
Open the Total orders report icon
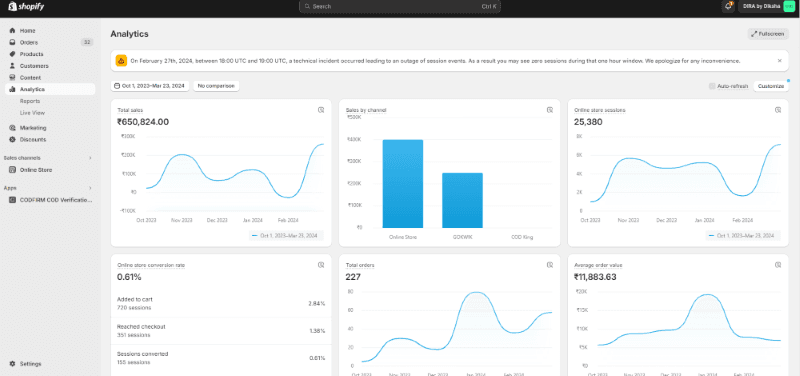(x=549, y=265)
